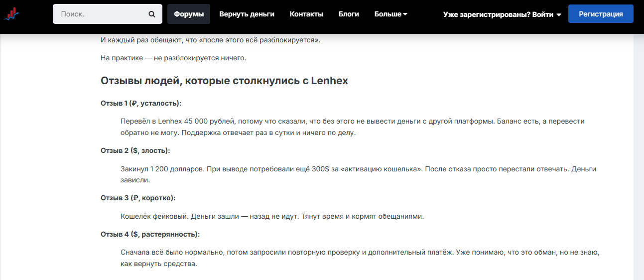Select the Отзыв 4 ($, растерянность) label
644x280 pixels.
[150, 234]
